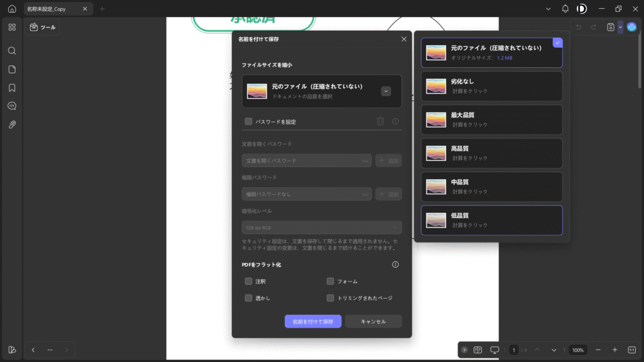Switch to the 名称未設定_Copy document tab

52,9
